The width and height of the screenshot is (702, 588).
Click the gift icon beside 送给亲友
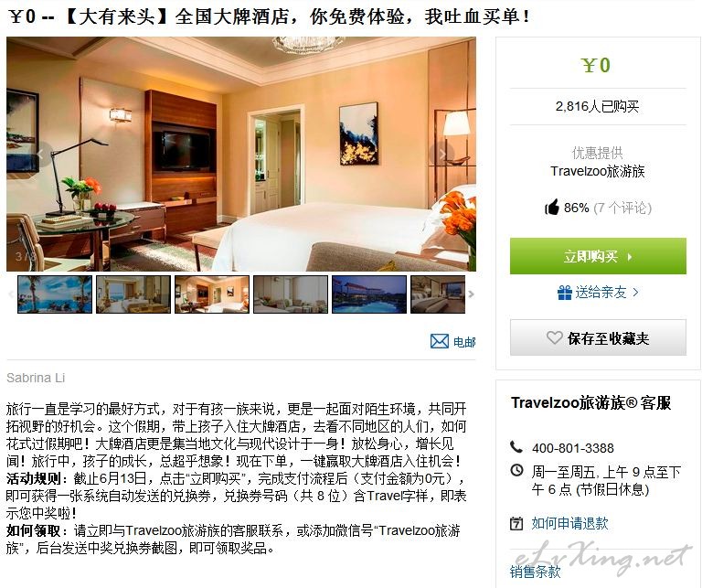(x=565, y=293)
